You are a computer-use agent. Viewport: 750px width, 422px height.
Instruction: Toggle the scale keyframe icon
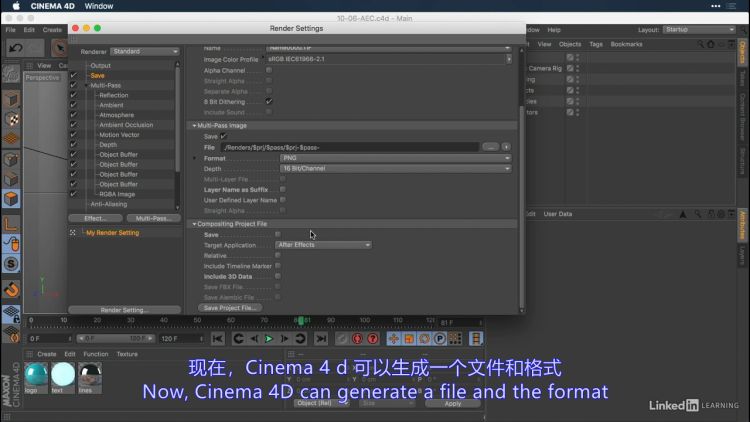coord(409,339)
